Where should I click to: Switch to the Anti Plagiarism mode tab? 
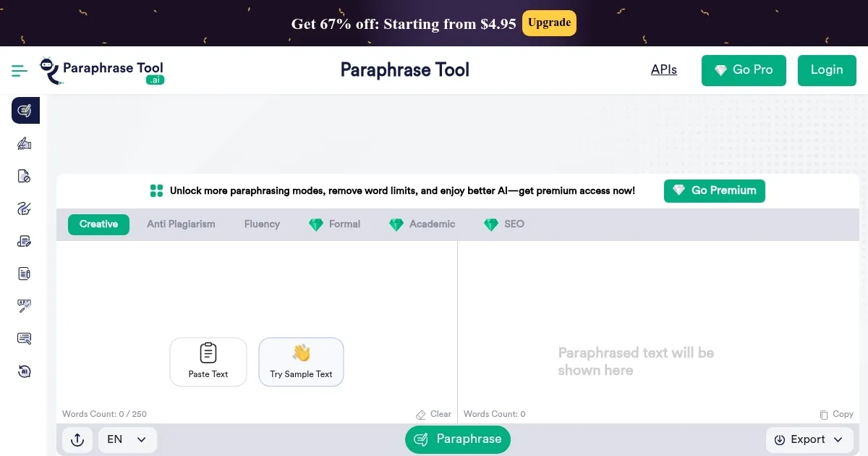coord(181,224)
